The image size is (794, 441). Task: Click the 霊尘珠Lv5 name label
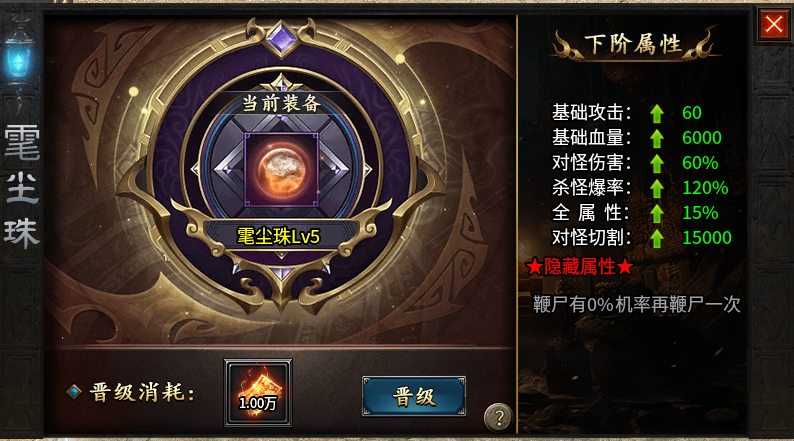coord(279,236)
